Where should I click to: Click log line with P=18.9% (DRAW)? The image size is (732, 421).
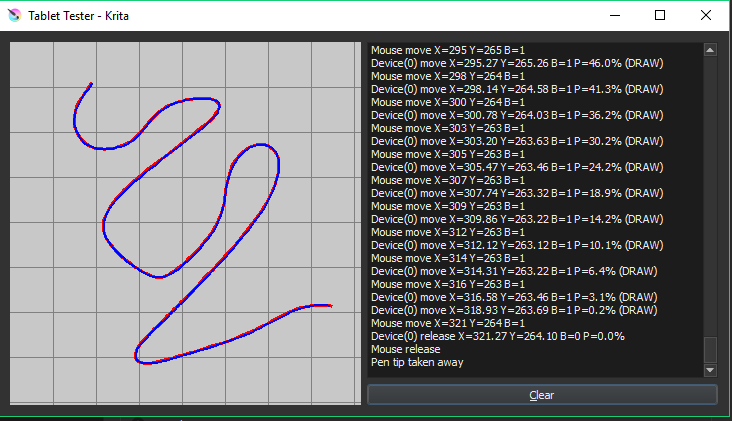[x=517, y=193]
